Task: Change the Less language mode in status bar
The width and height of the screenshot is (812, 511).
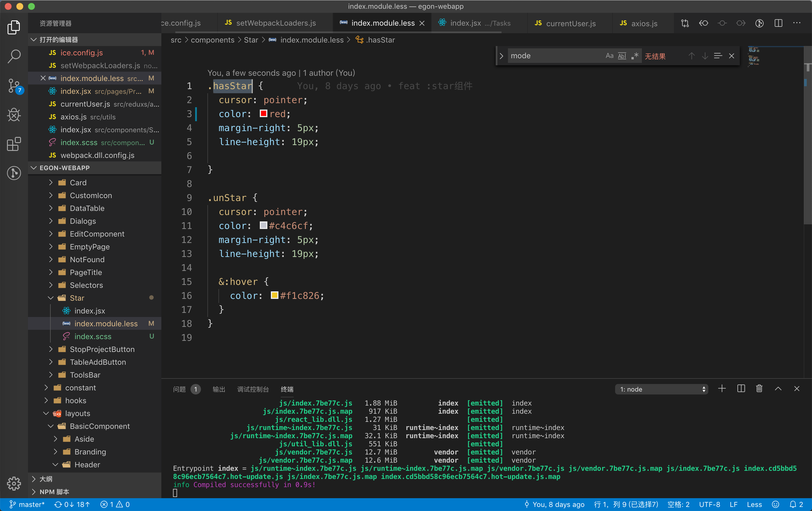Action: (x=754, y=504)
